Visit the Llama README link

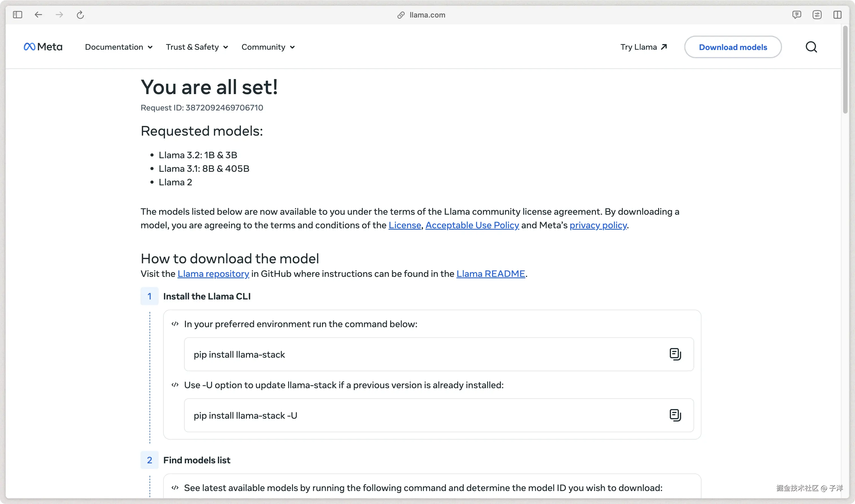[490, 274]
